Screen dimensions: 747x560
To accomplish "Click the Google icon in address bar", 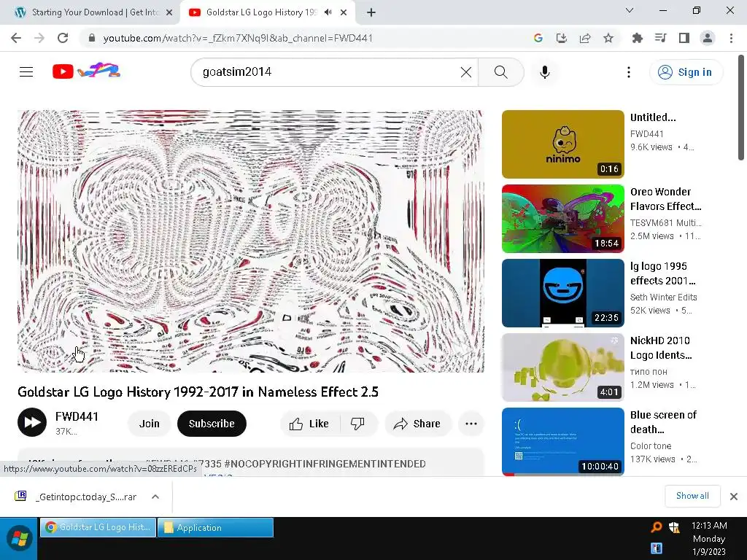I will 538,38.
